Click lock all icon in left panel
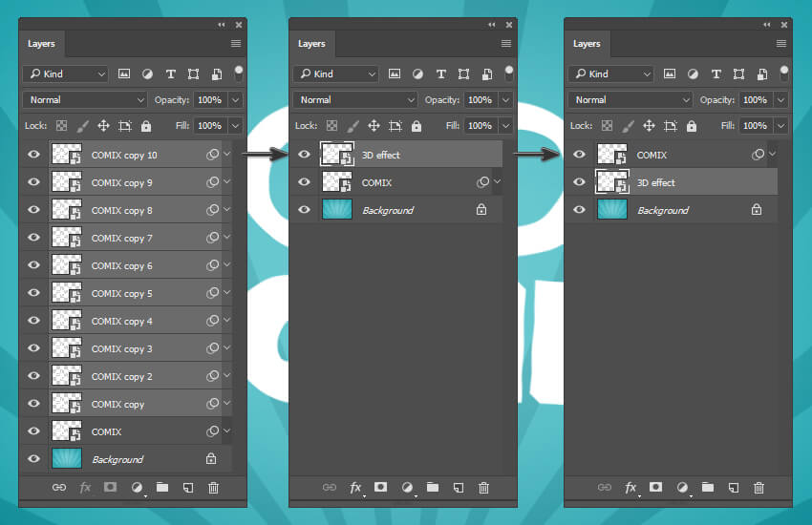Image resolution: width=812 pixels, height=525 pixels. 146,126
